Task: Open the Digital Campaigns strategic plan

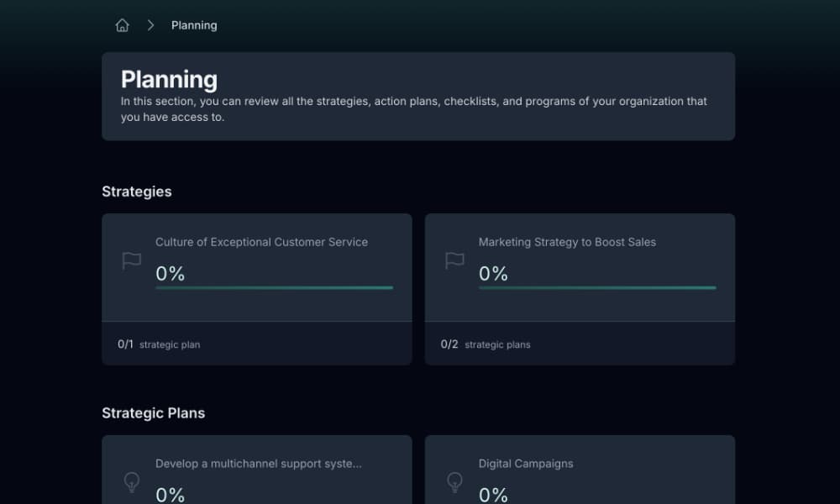Action: coord(526,464)
